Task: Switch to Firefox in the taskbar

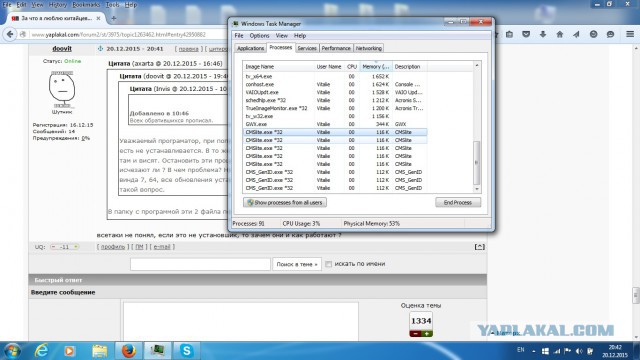Action: 129,351
